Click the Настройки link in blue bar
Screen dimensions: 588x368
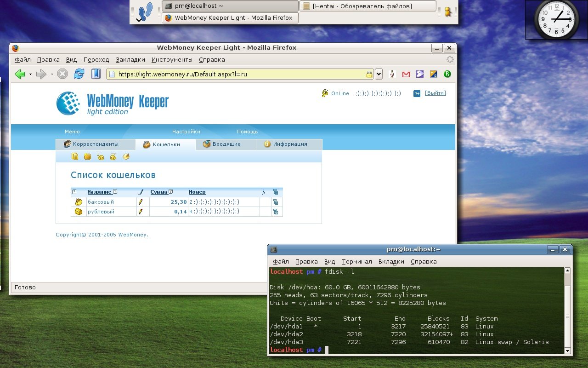[x=186, y=132]
